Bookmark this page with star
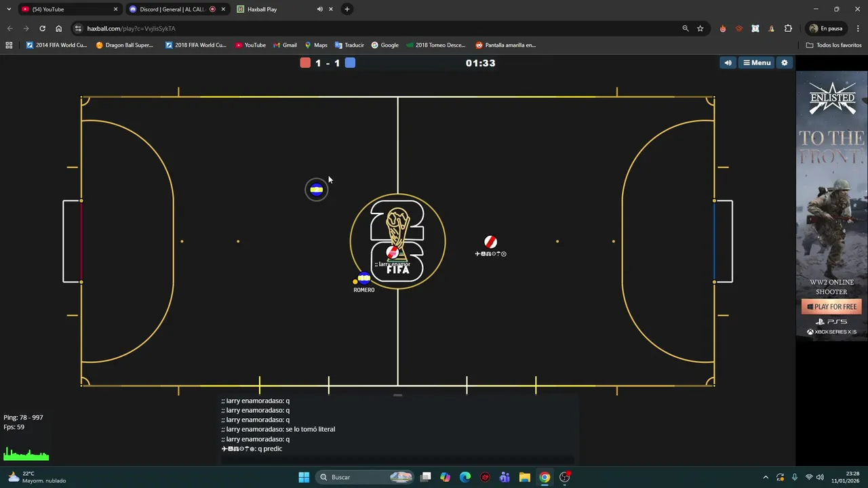The height and width of the screenshot is (488, 868). pyautogui.click(x=701, y=28)
